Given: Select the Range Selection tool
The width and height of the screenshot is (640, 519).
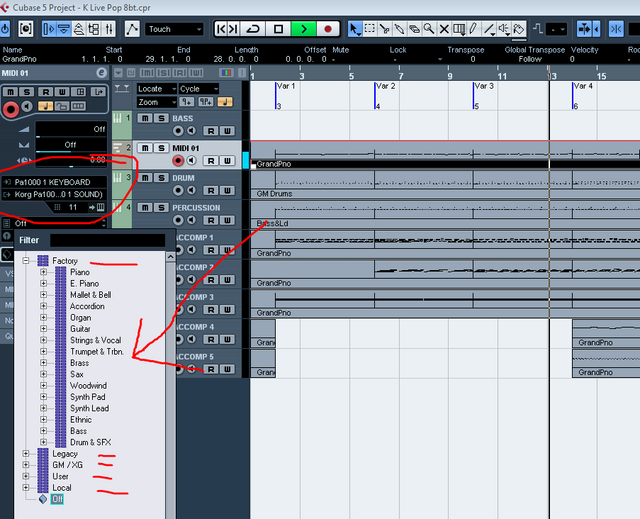Looking at the screenshot, I should pyautogui.click(x=370, y=29).
